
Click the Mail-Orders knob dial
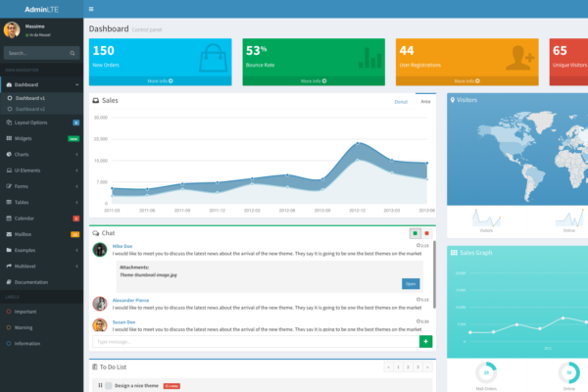click(x=486, y=372)
